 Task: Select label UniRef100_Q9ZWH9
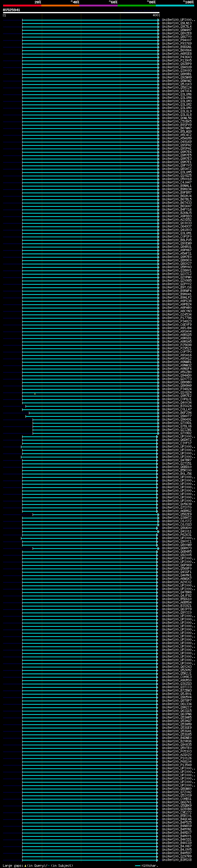pyautogui.click(x=177, y=77)
